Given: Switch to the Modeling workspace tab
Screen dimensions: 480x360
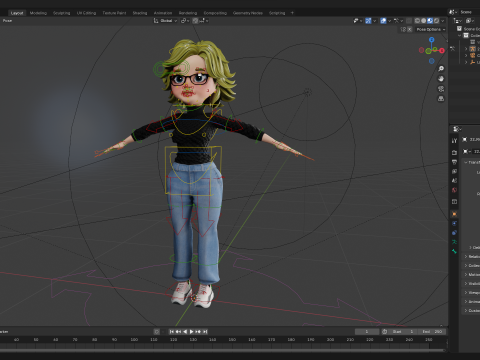Looking at the screenshot, I should point(38,13).
